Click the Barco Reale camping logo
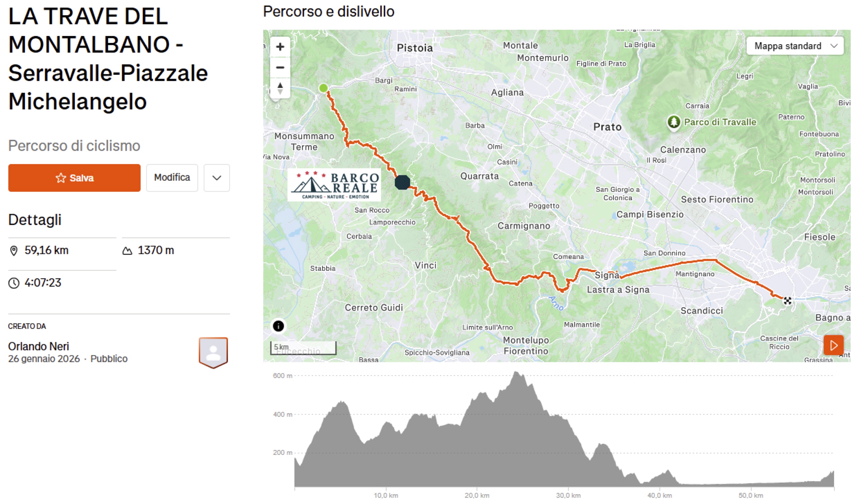 click(334, 185)
